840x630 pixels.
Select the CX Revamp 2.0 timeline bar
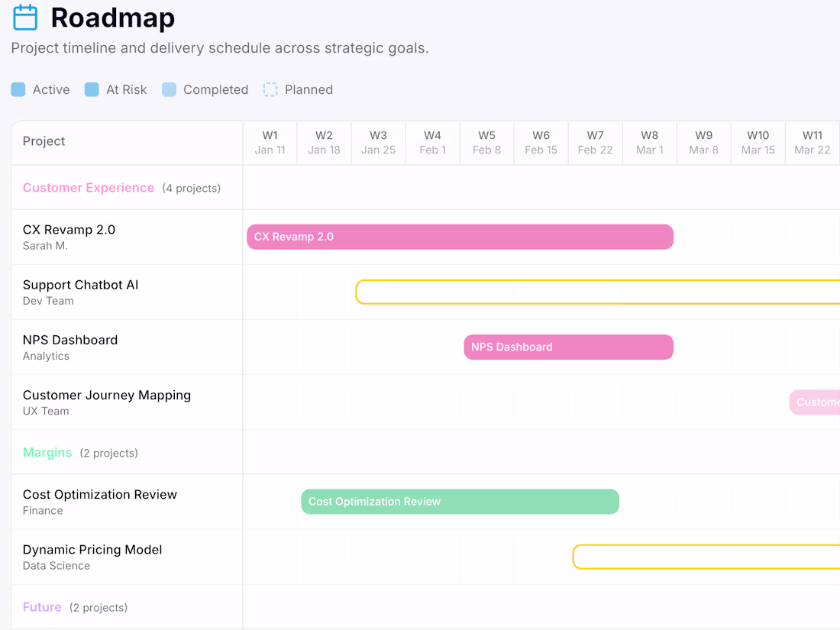(458, 237)
